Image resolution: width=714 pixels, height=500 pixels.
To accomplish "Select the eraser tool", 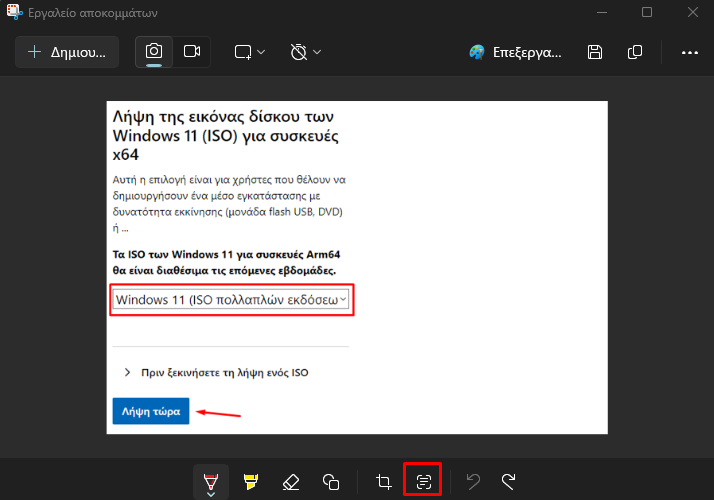I will coord(291,481).
